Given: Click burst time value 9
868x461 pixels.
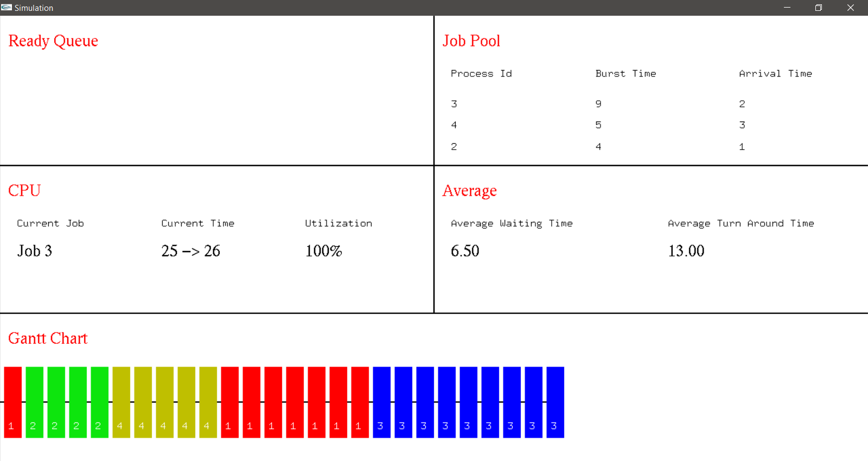Looking at the screenshot, I should pos(598,104).
